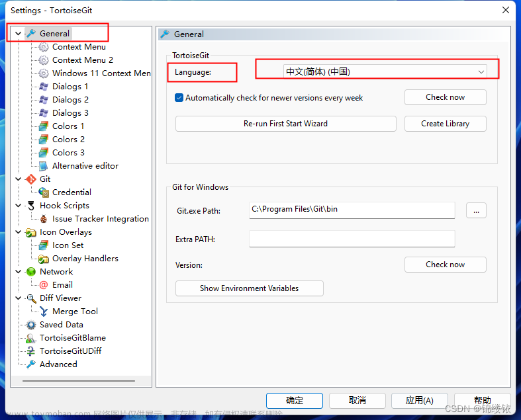Click the Saved Data gear icon
This screenshot has height=420, width=521.
[31, 325]
